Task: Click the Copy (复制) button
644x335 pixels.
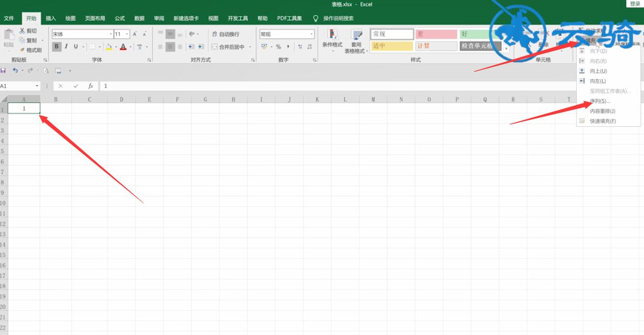Action: (x=28, y=40)
